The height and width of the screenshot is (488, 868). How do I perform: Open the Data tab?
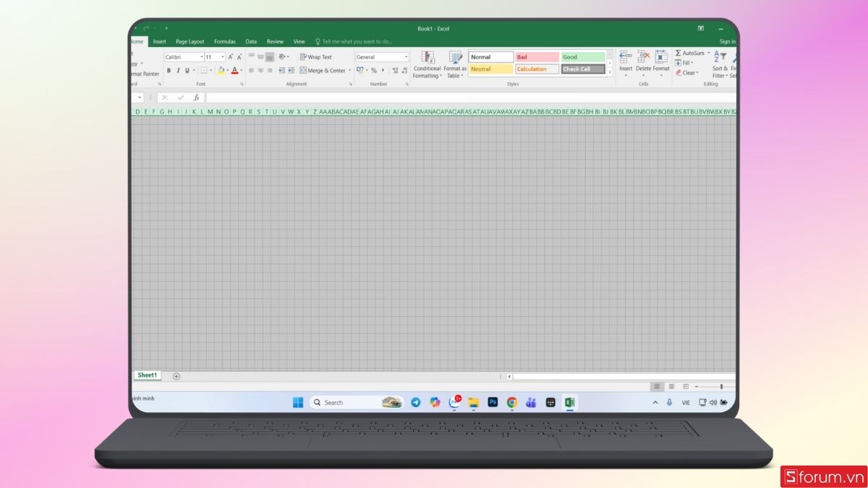[x=251, y=42]
